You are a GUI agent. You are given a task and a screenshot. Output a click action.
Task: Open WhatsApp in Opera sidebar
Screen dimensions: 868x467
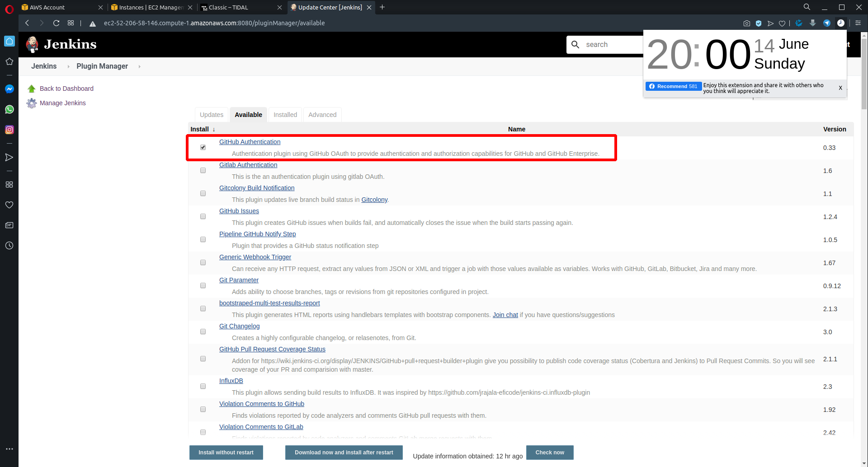(x=9, y=109)
